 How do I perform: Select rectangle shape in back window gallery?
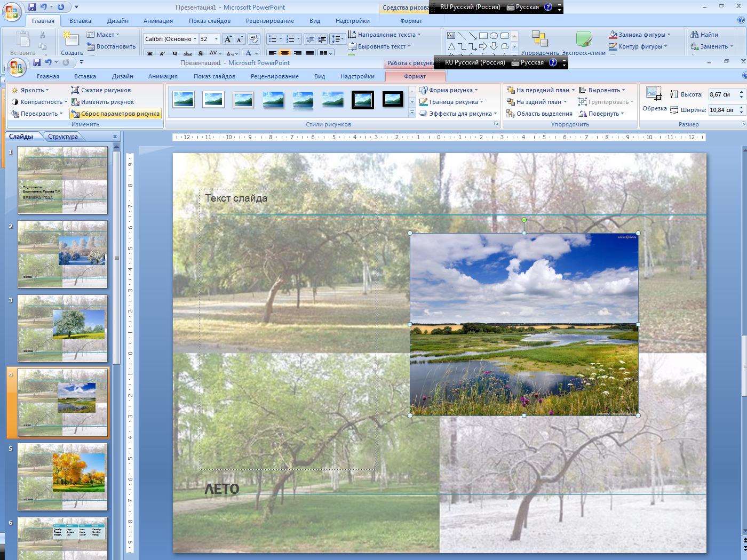tap(483, 36)
